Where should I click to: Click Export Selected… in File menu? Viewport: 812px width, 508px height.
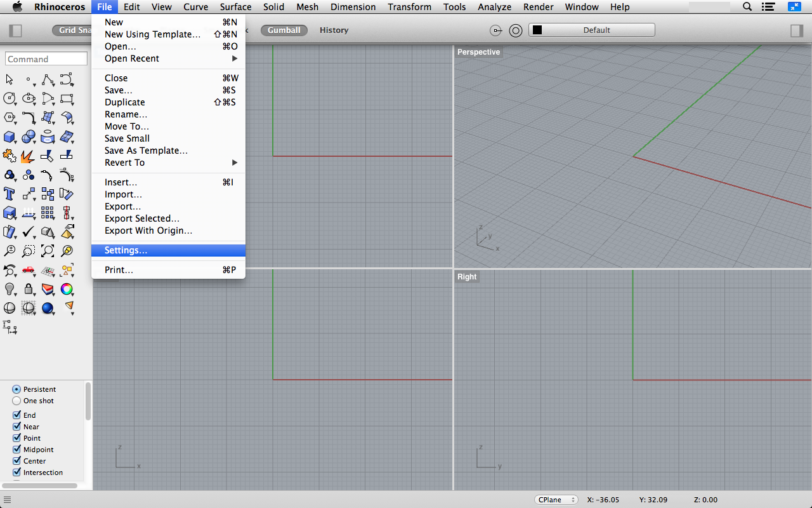coord(168,218)
